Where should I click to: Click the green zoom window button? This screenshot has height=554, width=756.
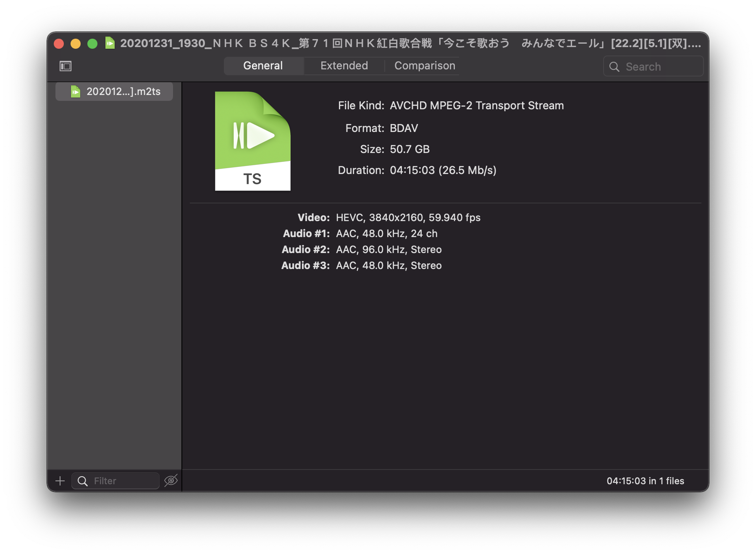click(92, 43)
